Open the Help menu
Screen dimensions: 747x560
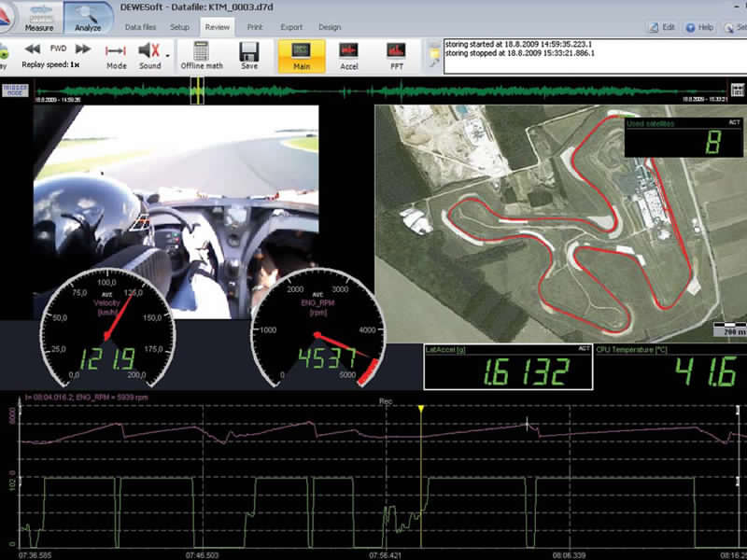[x=700, y=28]
